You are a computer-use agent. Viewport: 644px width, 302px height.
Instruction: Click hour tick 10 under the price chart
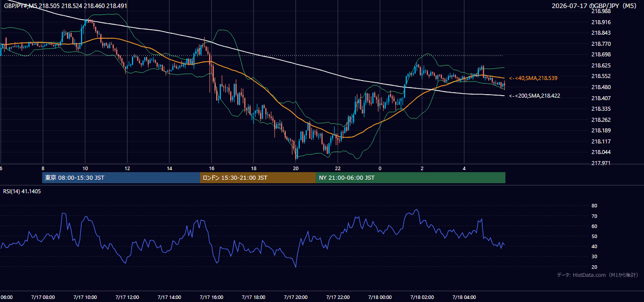(85, 169)
